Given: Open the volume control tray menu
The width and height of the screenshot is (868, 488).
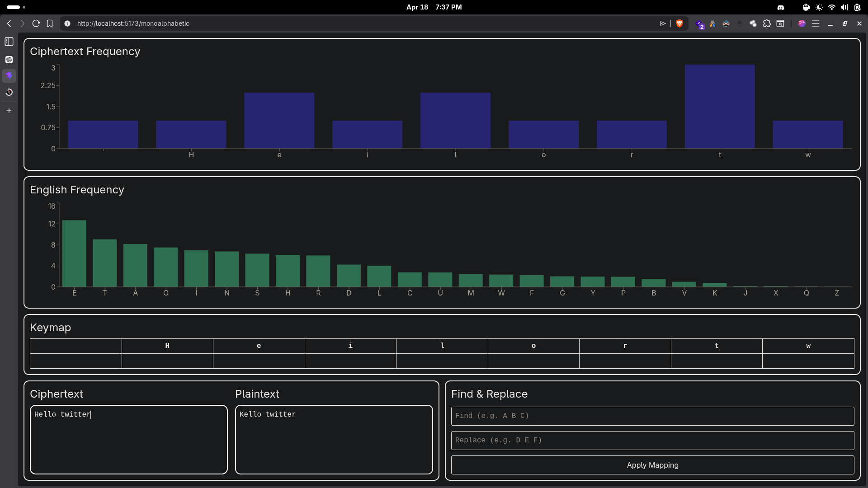Looking at the screenshot, I should [x=844, y=7].
